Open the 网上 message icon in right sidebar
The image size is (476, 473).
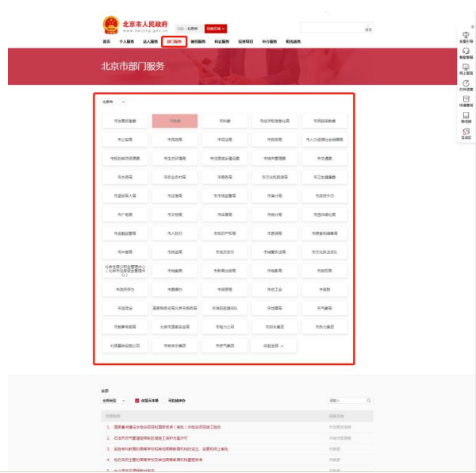[466, 68]
